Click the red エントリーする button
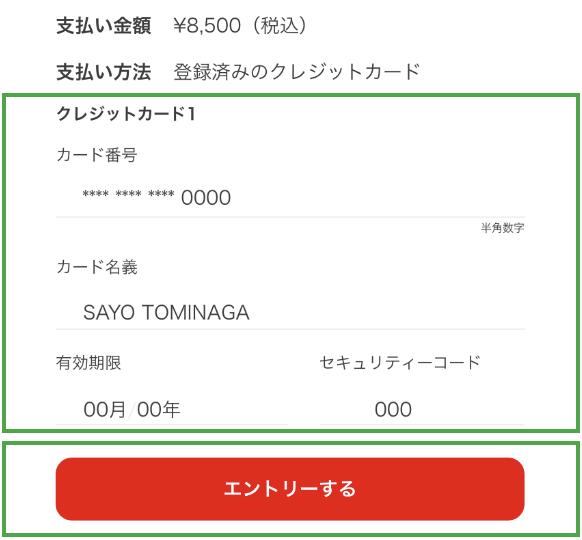582x540 pixels. click(x=290, y=488)
